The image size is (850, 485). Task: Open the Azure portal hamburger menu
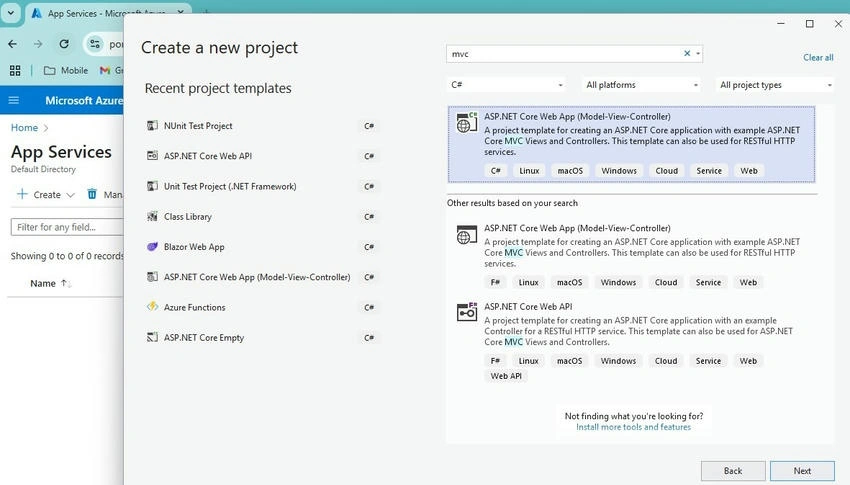pyautogui.click(x=14, y=100)
